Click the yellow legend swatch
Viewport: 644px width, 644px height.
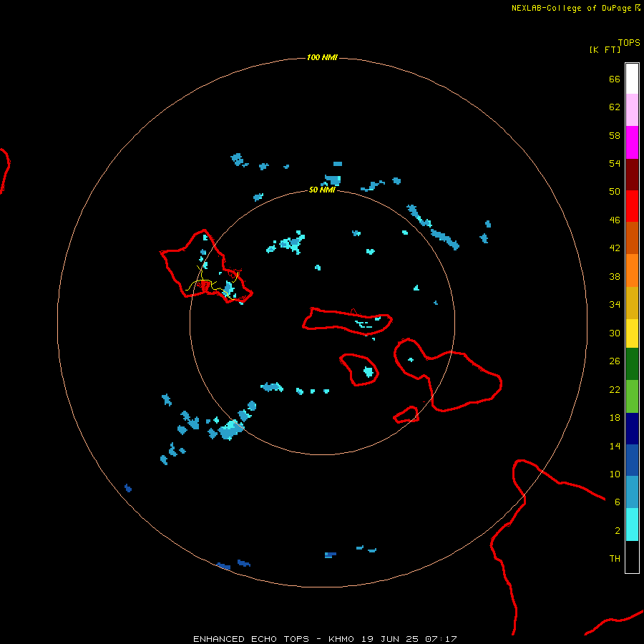632,333
